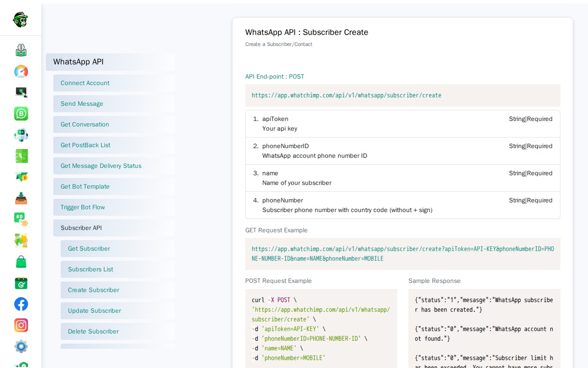The height and width of the screenshot is (368, 588).
Task: Click the WhatChimp monkey logo
Action: (x=21, y=19)
